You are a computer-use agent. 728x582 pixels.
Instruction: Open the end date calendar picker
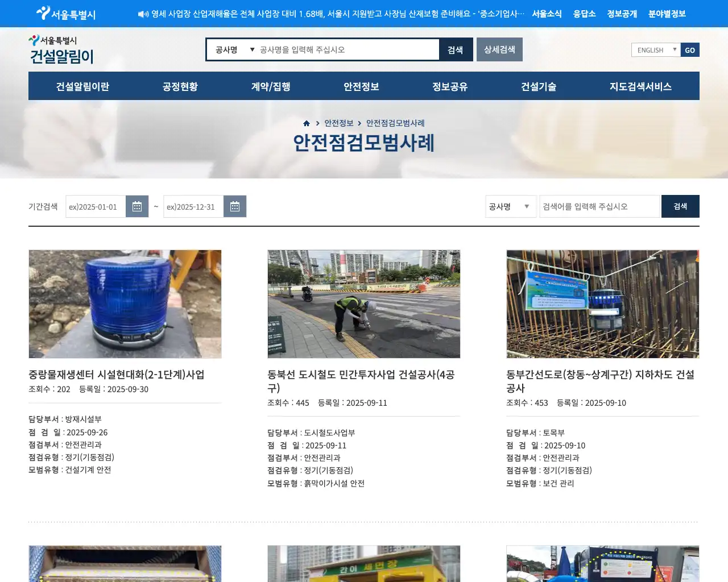click(x=234, y=207)
